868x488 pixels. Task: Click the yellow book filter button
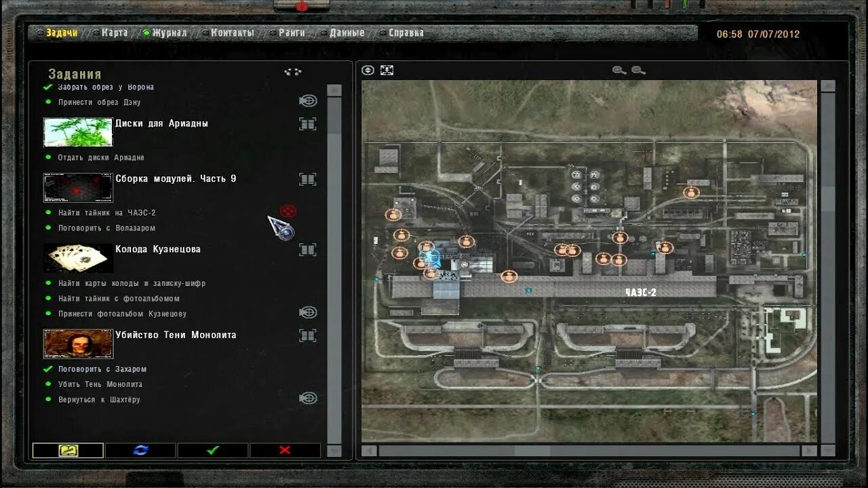pyautogui.click(x=68, y=450)
